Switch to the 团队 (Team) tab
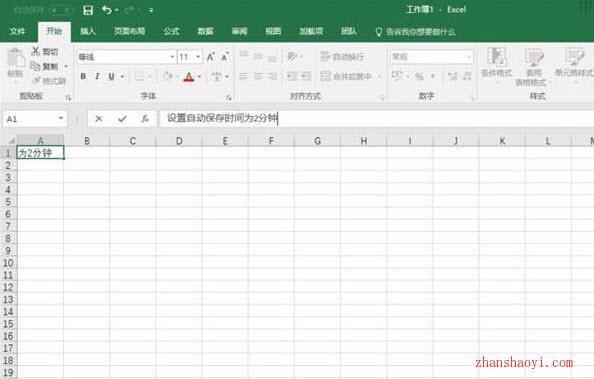 click(x=349, y=31)
